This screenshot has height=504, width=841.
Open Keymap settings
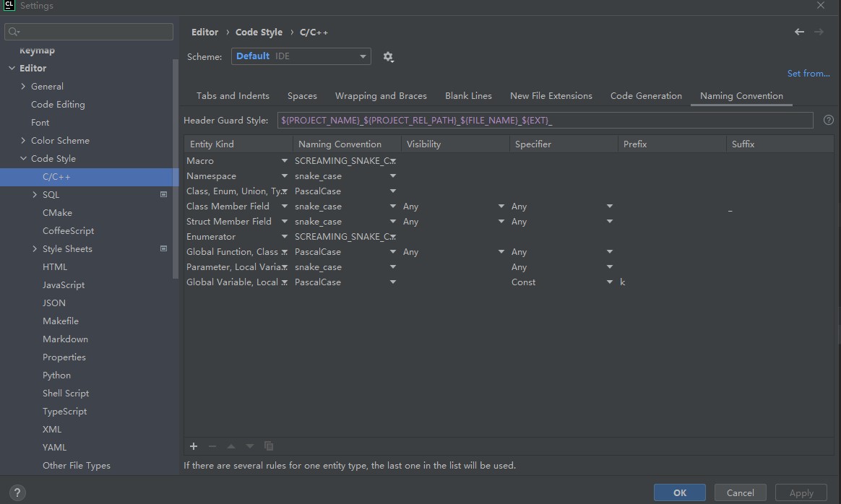37,51
